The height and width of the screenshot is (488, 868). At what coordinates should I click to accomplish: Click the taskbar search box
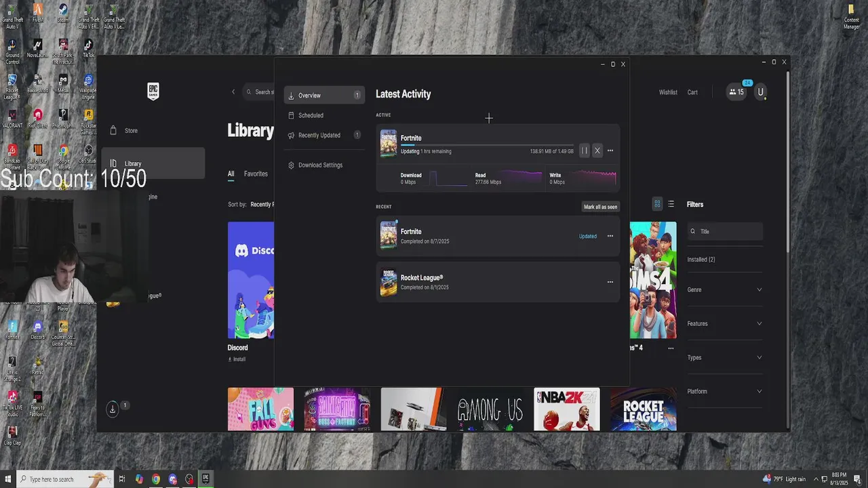tap(64, 479)
